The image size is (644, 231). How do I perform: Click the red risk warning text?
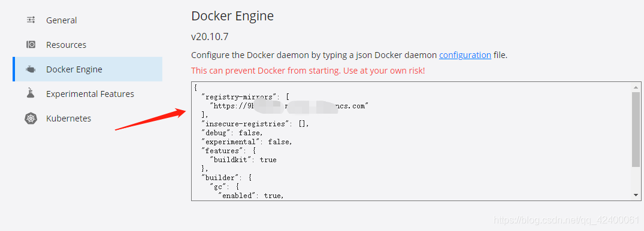[308, 71]
